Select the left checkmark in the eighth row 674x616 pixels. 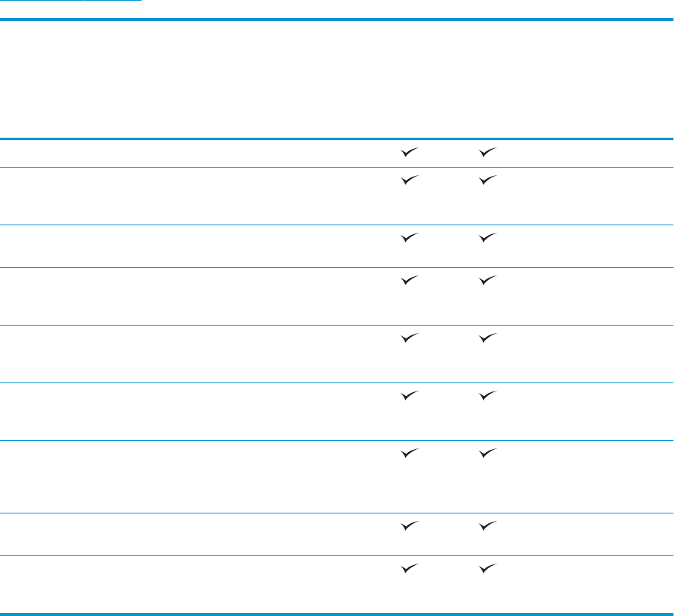409,525
